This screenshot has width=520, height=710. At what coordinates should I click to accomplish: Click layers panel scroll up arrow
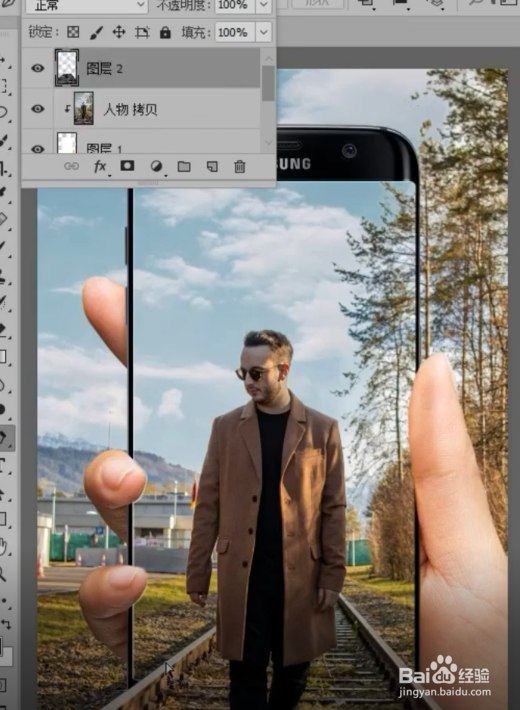point(269,58)
